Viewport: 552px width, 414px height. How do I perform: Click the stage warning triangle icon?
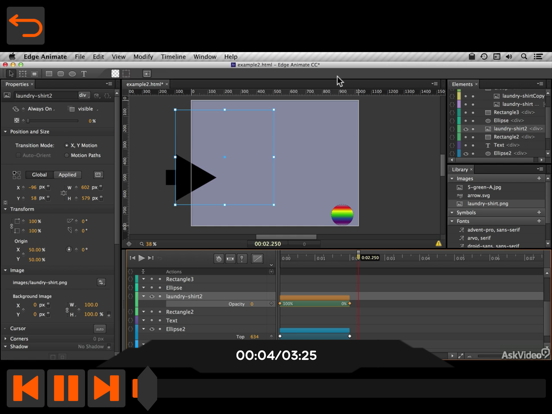click(438, 243)
